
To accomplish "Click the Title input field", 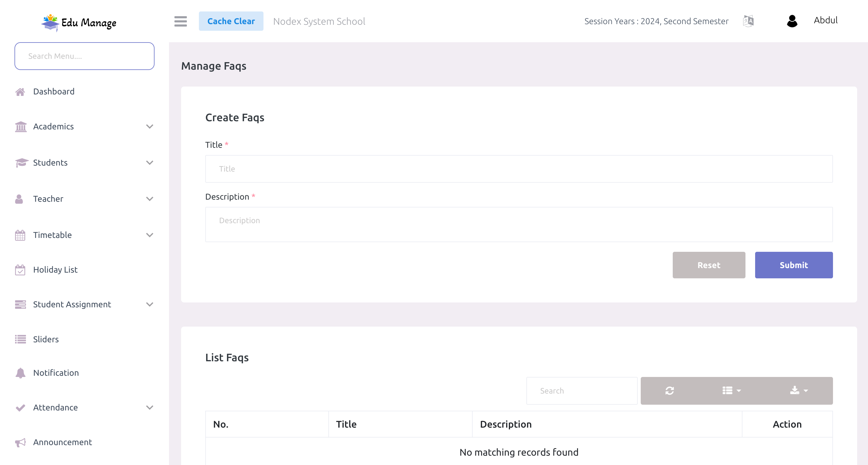I will pyautogui.click(x=519, y=168).
